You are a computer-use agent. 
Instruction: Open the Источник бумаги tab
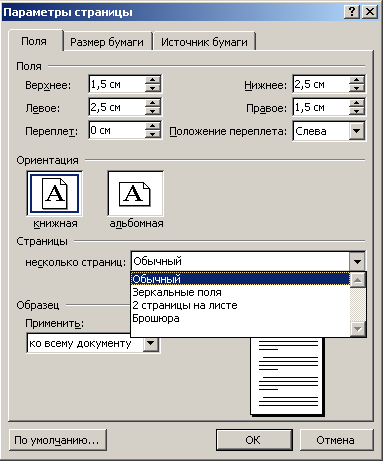[204, 42]
